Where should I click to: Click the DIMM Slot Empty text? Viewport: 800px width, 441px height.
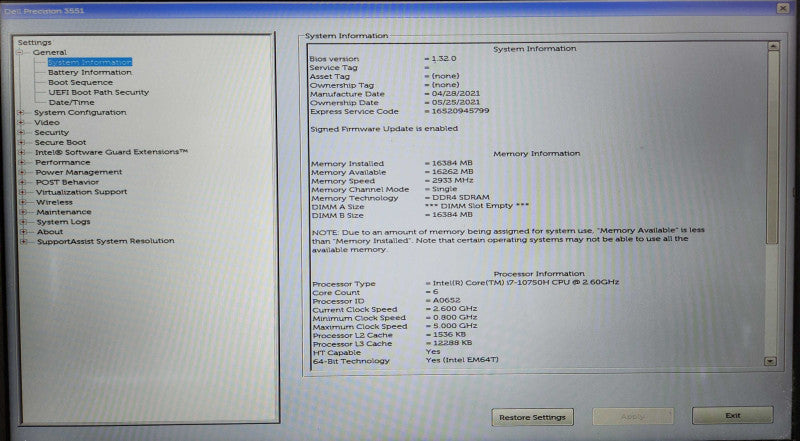[x=477, y=206]
